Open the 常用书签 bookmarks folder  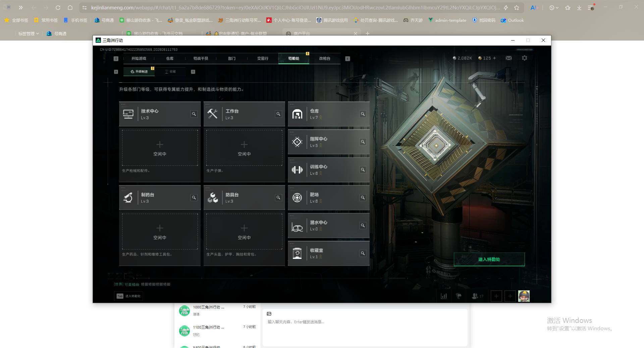46,20
